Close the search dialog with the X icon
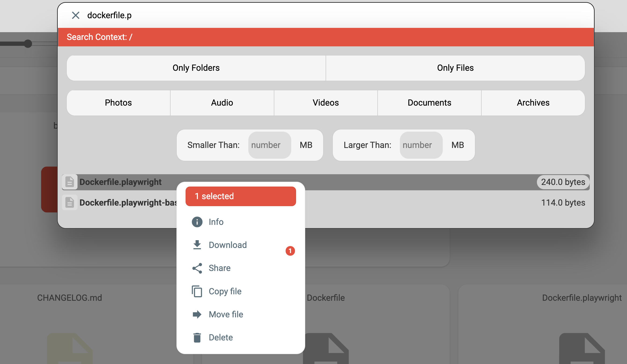627x364 pixels. point(76,15)
